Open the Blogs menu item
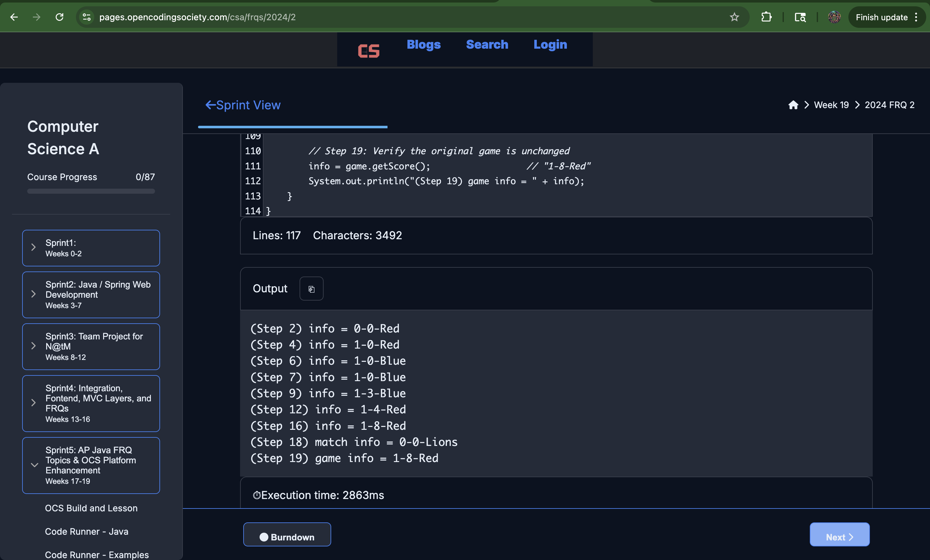Image resolution: width=930 pixels, height=560 pixels. (424, 45)
